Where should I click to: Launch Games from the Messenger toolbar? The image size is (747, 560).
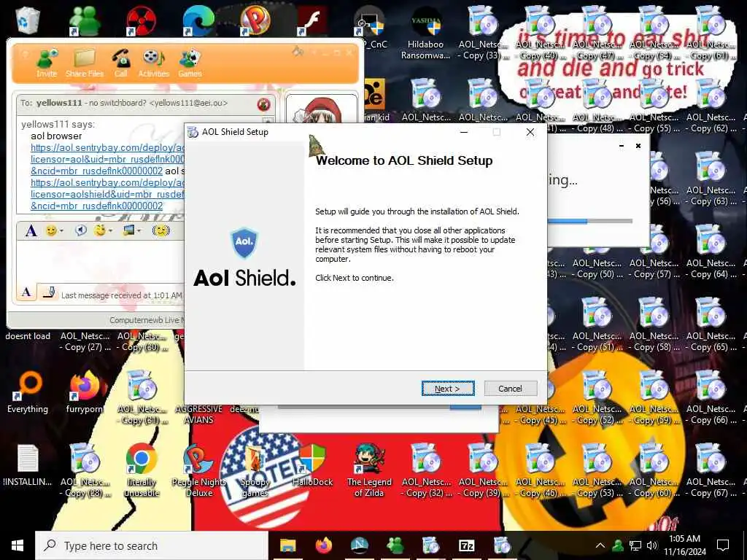pyautogui.click(x=190, y=62)
